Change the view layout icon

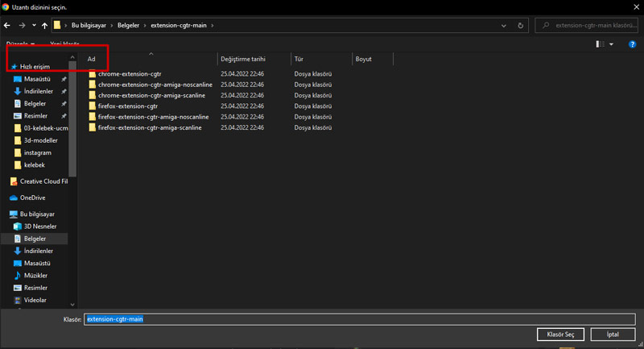tap(600, 44)
